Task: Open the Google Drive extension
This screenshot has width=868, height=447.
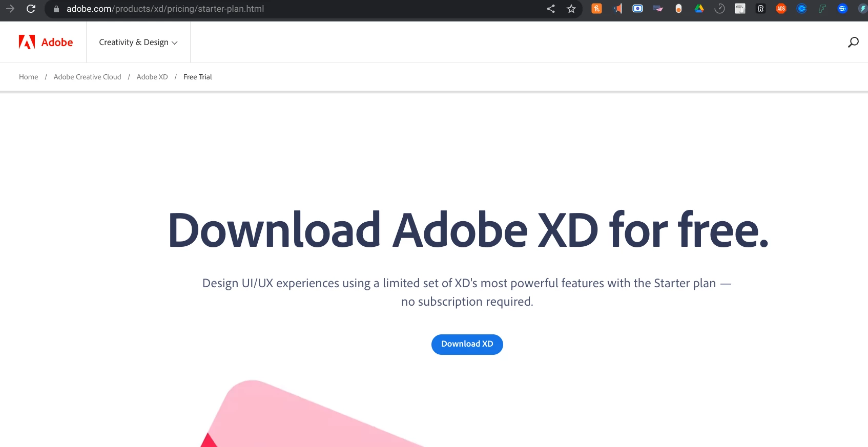Action: point(699,8)
